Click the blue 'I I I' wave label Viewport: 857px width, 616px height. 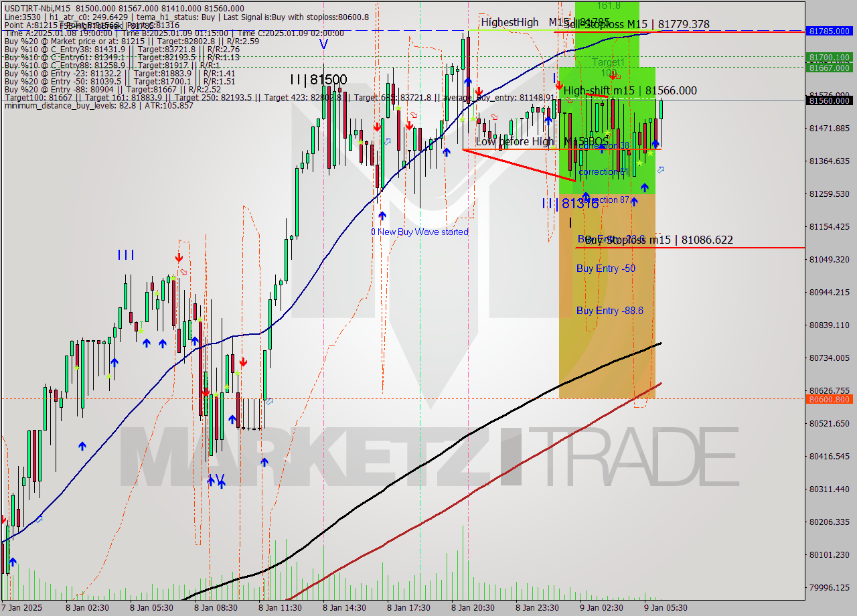tap(126, 254)
